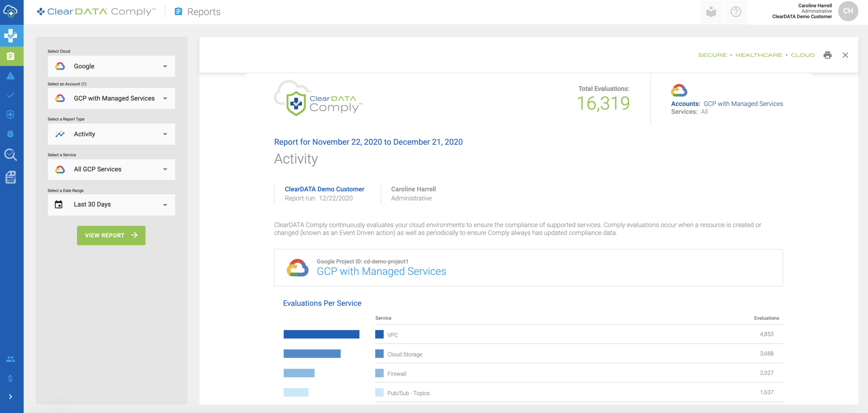This screenshot has height=413, width=868.
Task: Open the alerts triangle icon in sidebar
Action: [11, 76]
